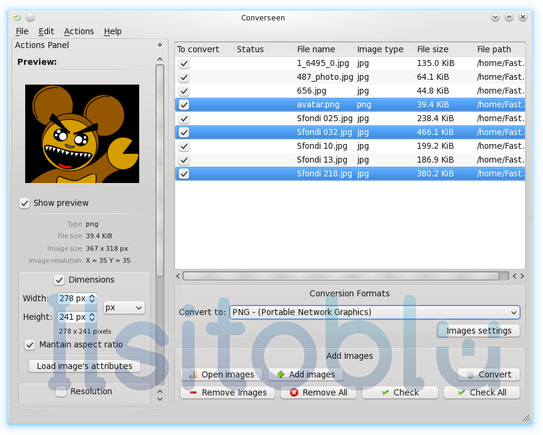Open the px unit dropdown
543x435 pixels.
pos(124,308)
